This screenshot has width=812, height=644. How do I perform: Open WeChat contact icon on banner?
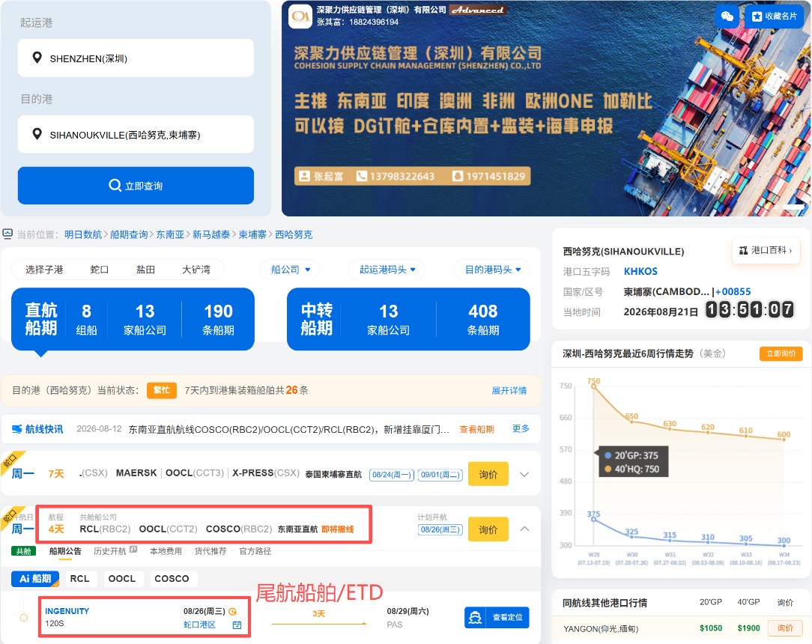click(727, 16)
